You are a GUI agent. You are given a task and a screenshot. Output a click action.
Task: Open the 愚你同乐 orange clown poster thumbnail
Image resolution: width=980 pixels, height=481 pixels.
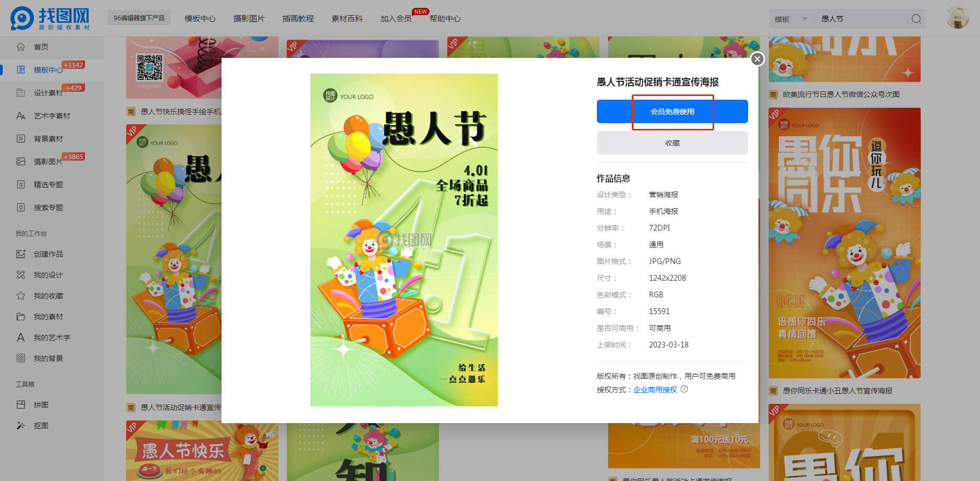click(x=844, y=243)
